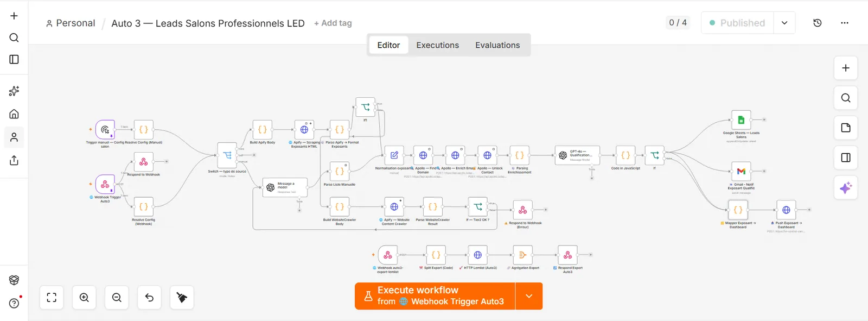This screenshot has width=868, height=321.
Task: Open the Parse WebsiteCrawler Result node
Action: pyautogui.click(x=433, y=207)
